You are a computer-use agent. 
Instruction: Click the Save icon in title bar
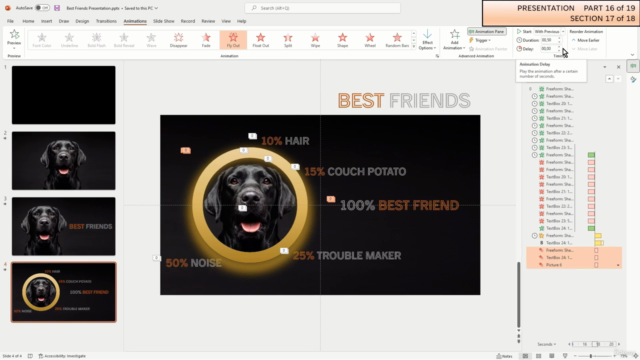(57, 8)
